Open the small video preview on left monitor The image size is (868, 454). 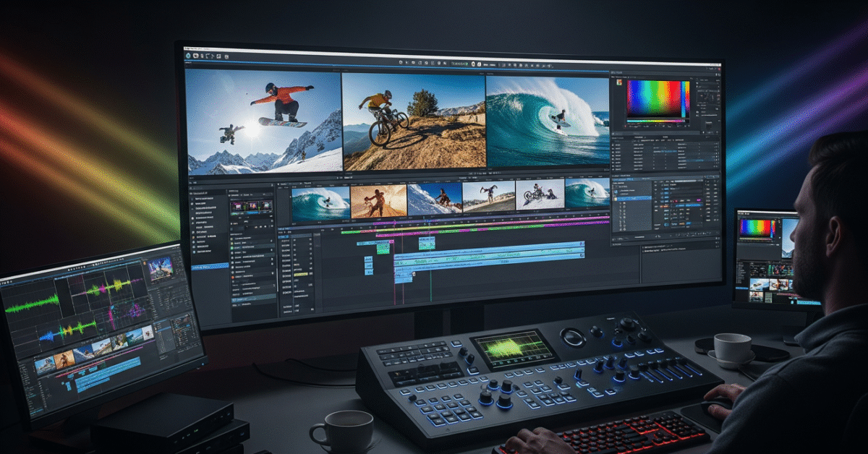[x=160, y=269]
